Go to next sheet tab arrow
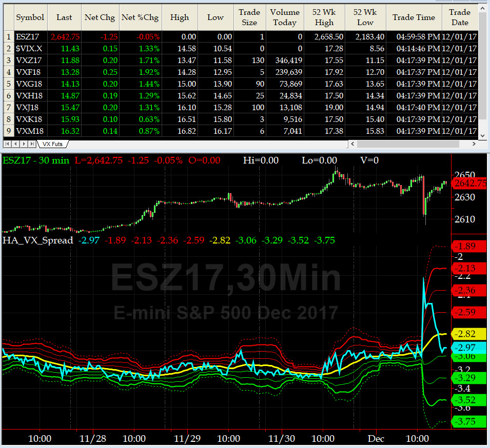The height and width of the screenshot is (448, 490). (24, 144)
